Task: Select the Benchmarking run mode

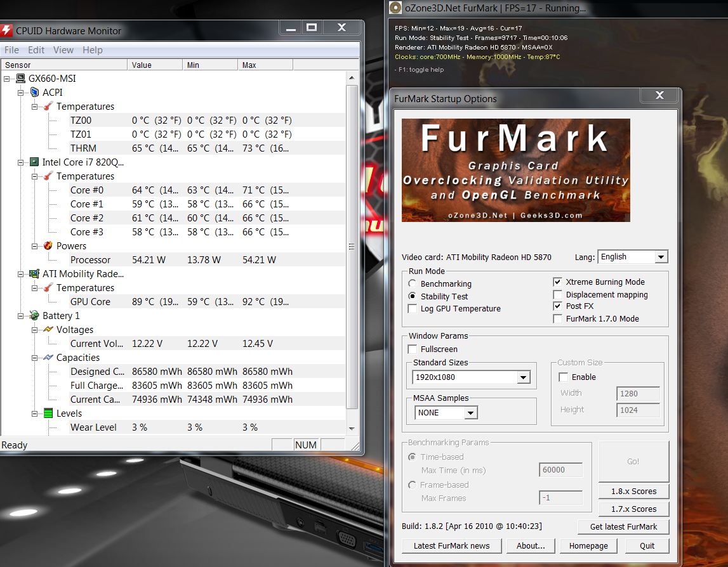Action: (x=412, y=283)
